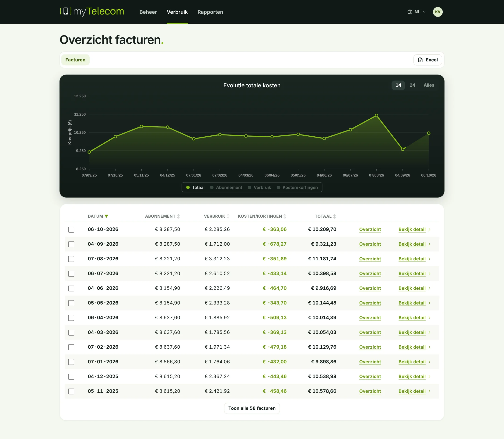The height and width of the screenshot is (439, 504).
Task: Click the € -678,27 discount value
Action: pos(274,244)
